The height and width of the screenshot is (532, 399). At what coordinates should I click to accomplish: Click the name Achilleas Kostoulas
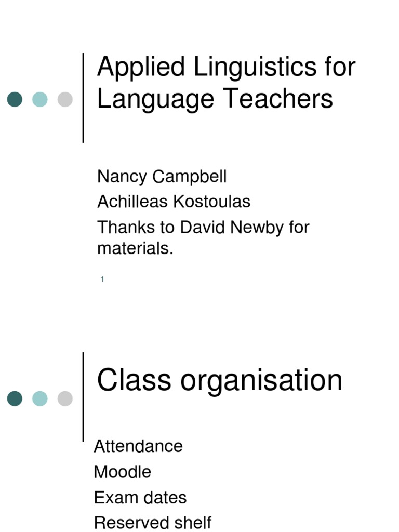pyautogui.click(x=174, y=202)
